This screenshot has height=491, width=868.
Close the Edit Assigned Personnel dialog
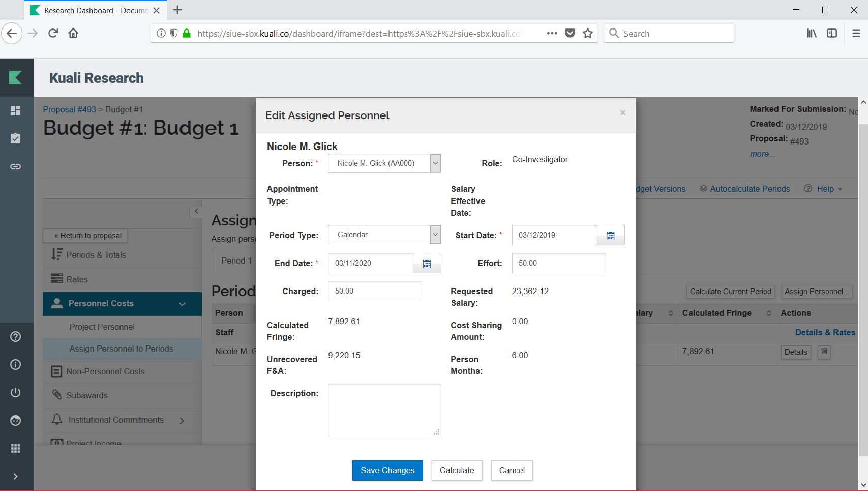coord(622,113)
